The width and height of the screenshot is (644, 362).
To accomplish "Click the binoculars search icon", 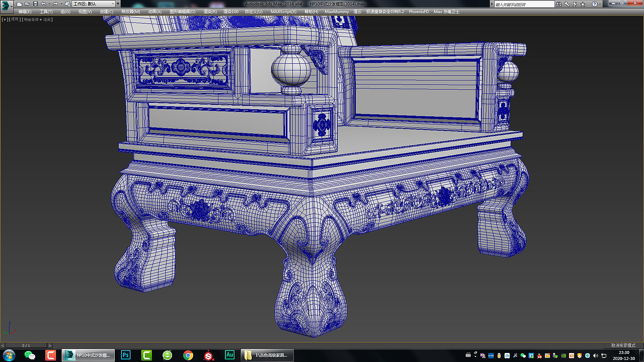I will [x=558, y=4].
